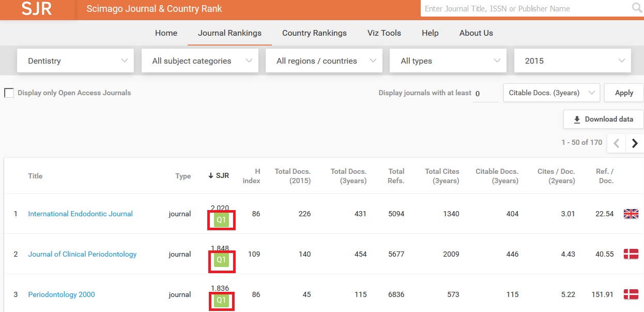
Task: Click the Apply button
Action: pyautogui.click(x=624, y=93)
